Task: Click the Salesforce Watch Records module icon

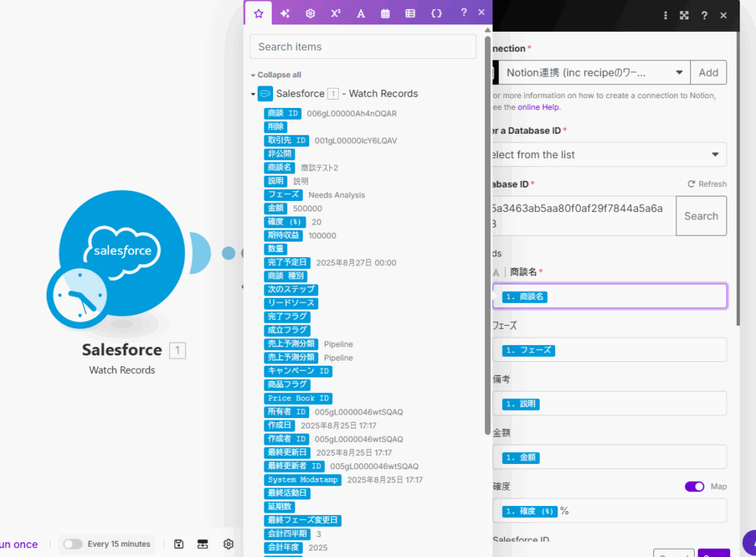Action: point(122,253)
